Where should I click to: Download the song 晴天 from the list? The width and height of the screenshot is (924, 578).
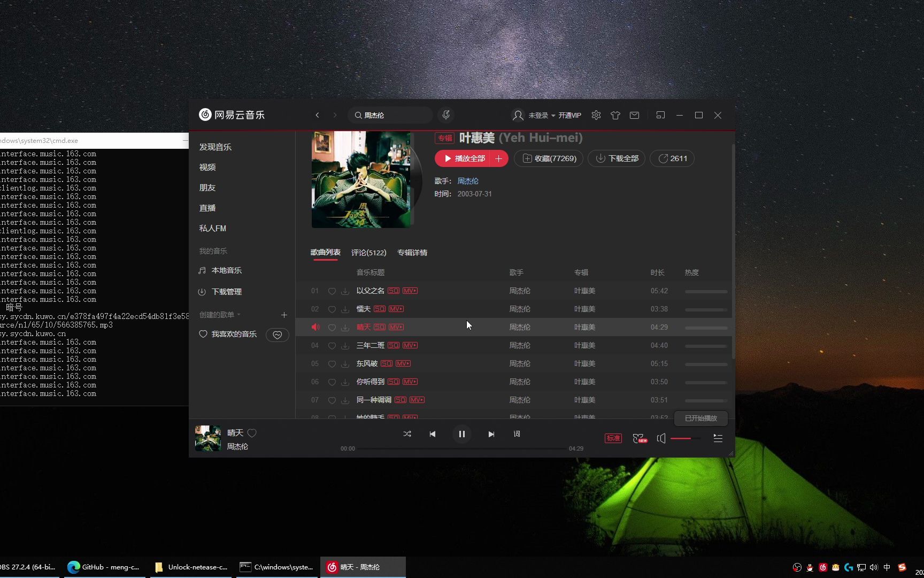[345, 328]
